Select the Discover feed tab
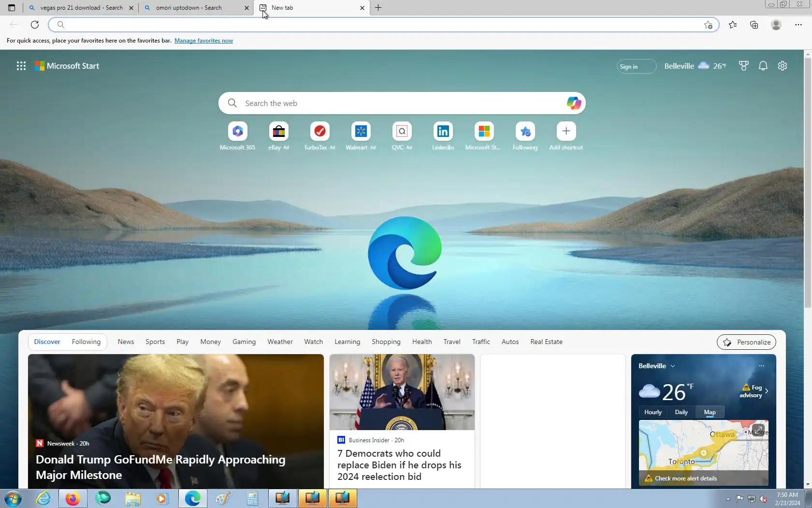The height and width of the screenshot is (508, 812). [47, 342]
